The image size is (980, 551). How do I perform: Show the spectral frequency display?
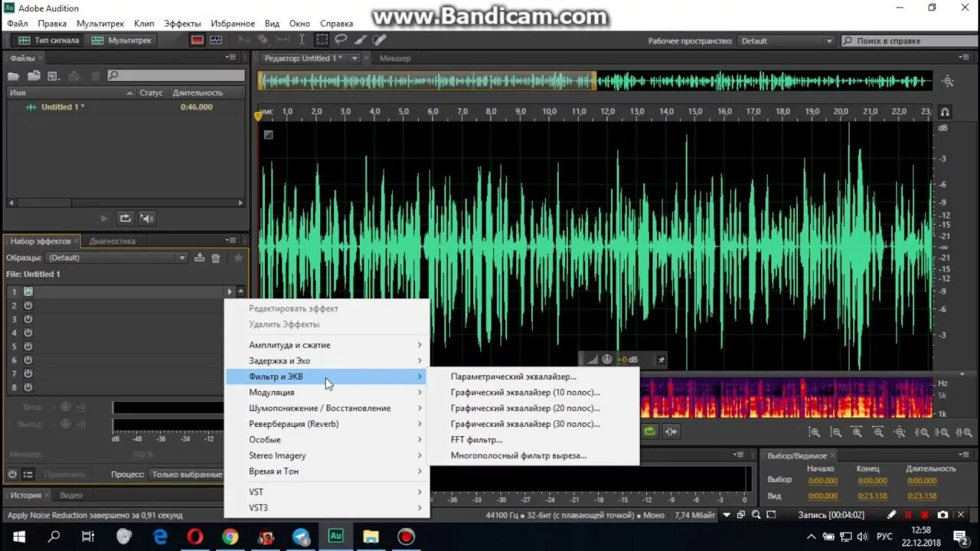pos(198,40)
